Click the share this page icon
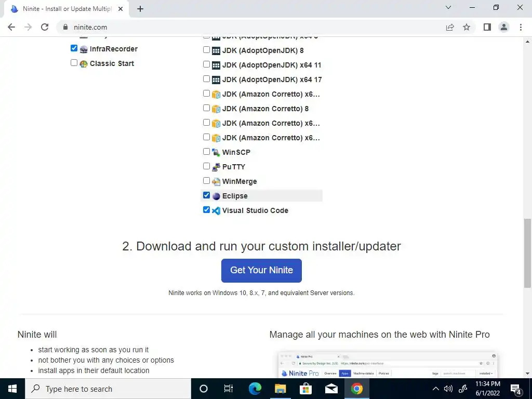Viewport: 532px width, 399px height. pos(450,27)
